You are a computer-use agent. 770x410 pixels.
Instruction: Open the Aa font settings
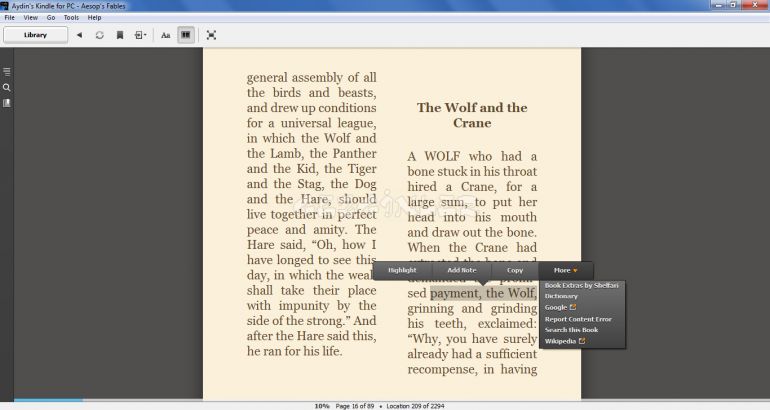pos(165,35)
